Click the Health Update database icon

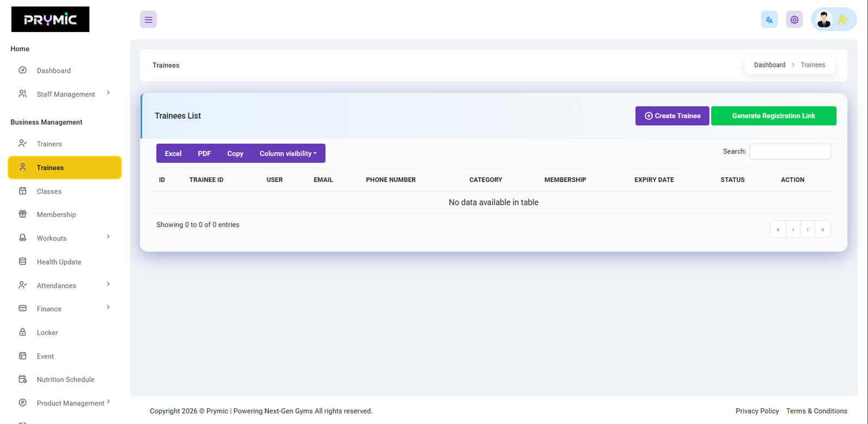coord(23,261)
